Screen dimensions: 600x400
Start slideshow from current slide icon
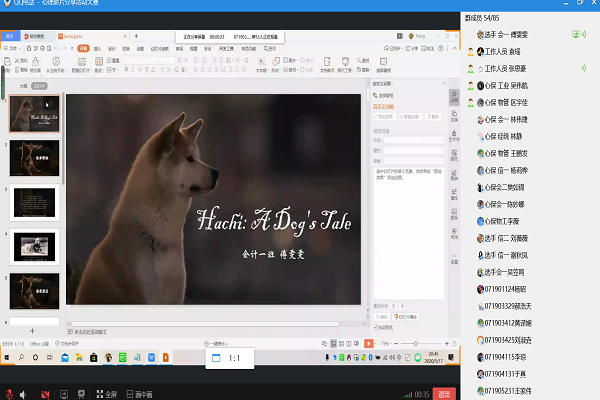point(56,64)
